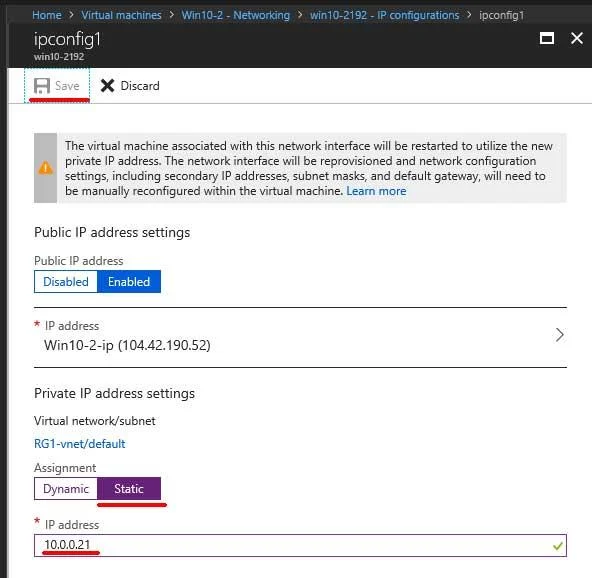The width and height of the screenshot is (592, 578).
Task: Click the Save label text
Action: point(67,86)
